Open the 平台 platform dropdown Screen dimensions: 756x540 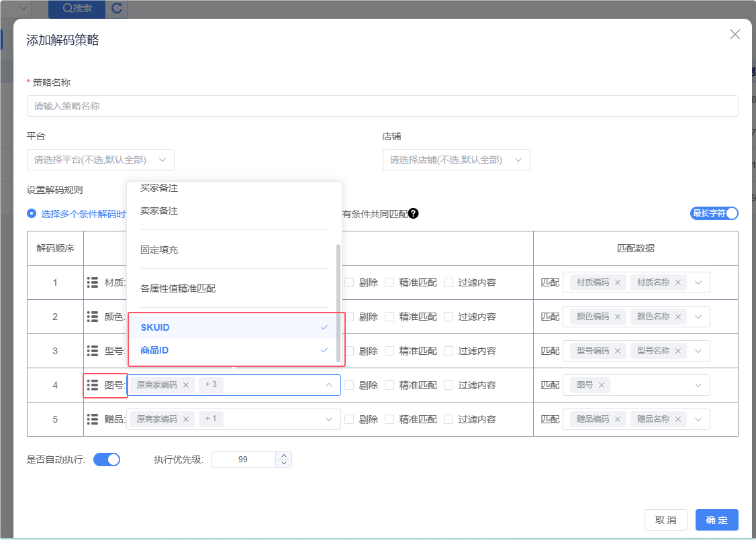click(100, 160)
